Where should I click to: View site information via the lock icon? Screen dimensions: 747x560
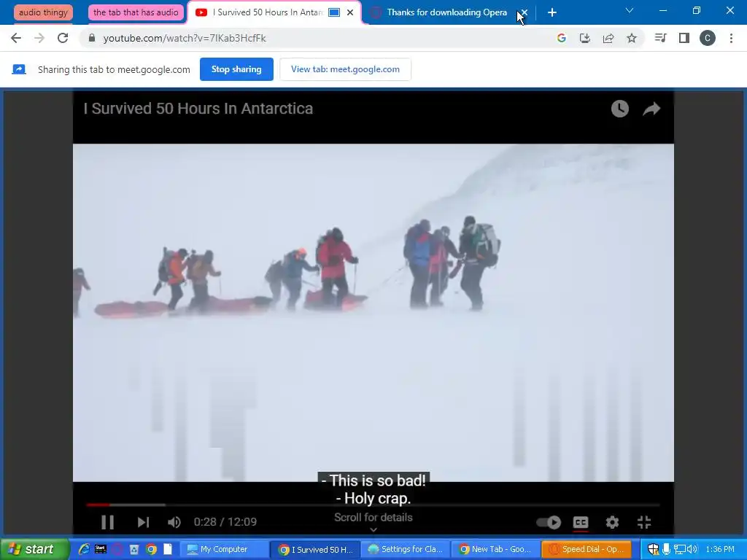(x=92, y=38)
